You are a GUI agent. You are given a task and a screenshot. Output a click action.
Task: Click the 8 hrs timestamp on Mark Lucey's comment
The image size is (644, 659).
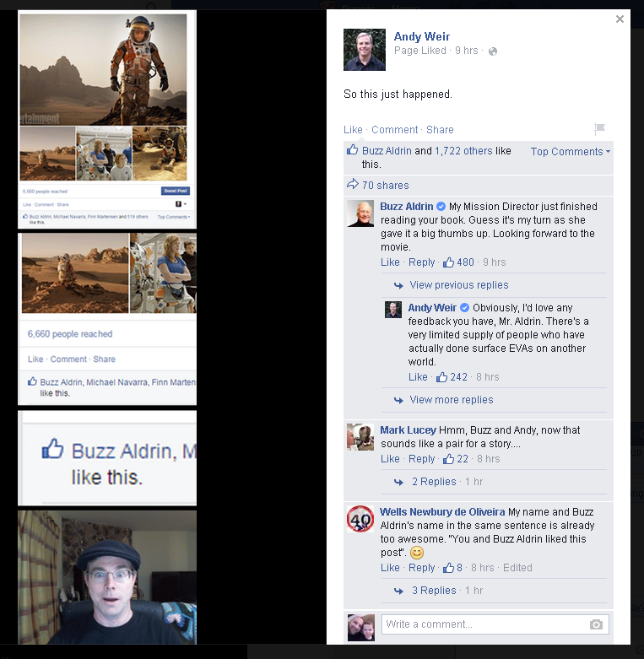(489, 459)
